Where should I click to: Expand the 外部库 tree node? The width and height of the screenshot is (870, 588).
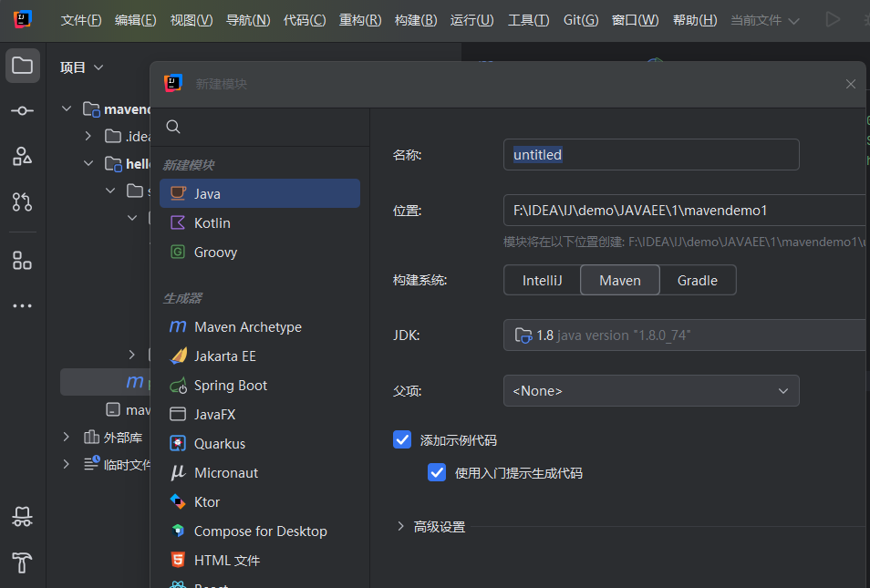click(66, 437)
